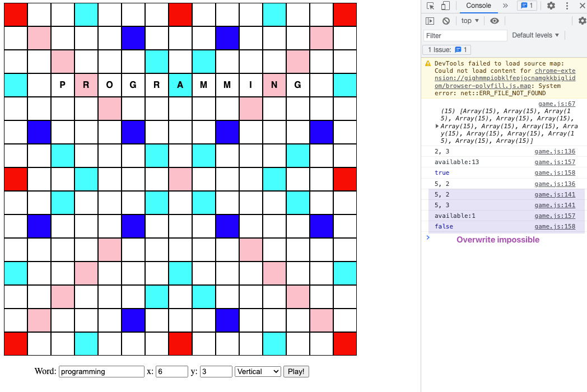Click the bottom-right red corner square
Viewport: 587px width, 392px height.
point(345,344)
